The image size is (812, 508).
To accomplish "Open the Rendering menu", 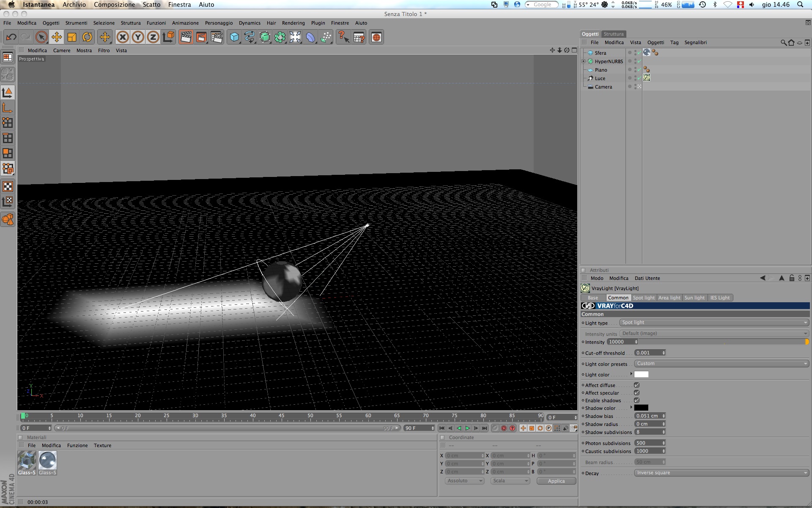I will click(293, 23).
